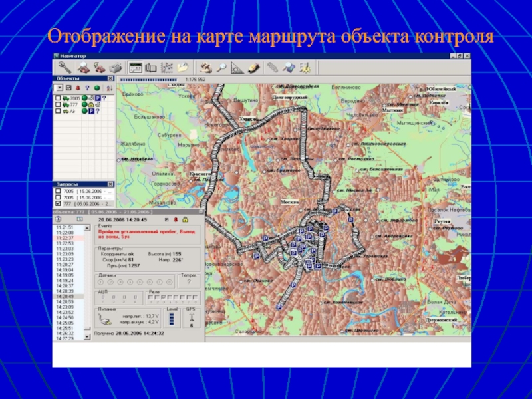This screenshot has width=532, height=399.
Task: Open the printer icon in toolbar
Action: tap(115, 67)
